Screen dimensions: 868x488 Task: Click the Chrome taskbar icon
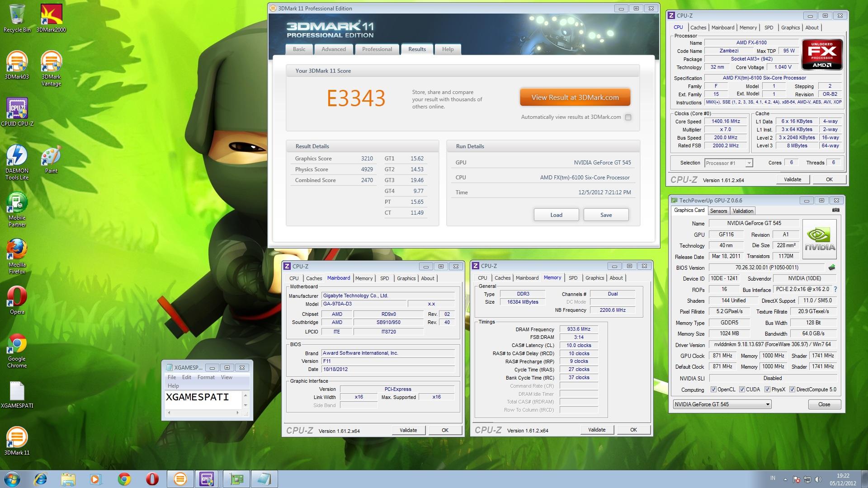coord(124,479)
